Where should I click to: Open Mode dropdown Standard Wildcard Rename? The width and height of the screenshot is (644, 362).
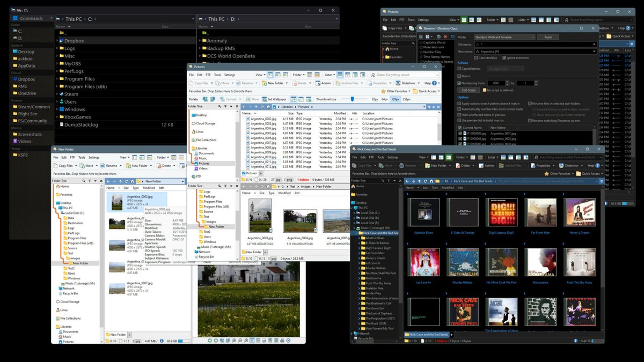coord(504,37)
